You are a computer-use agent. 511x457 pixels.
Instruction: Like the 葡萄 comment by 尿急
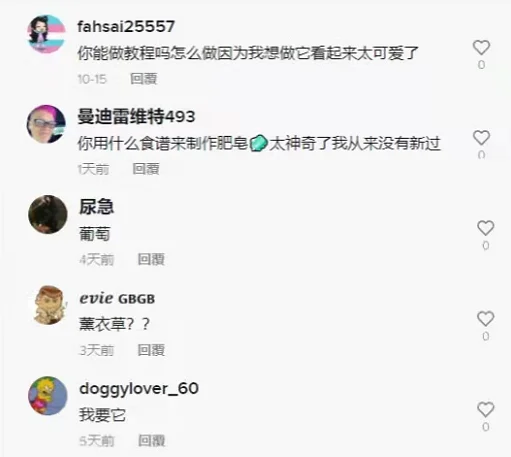point(486,228)
